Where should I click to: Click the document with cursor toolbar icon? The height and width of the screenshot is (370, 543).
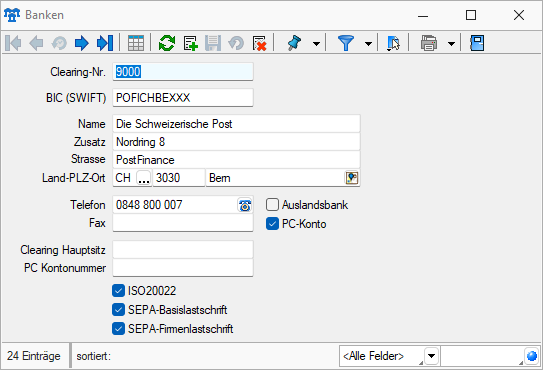click(x=393, y=43)
